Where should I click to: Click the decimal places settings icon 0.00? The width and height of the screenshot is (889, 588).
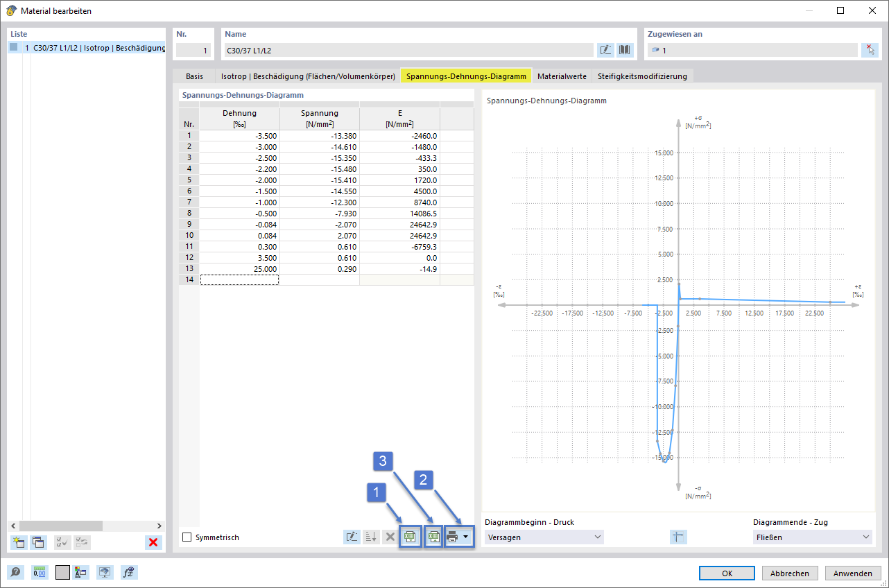(x=40, y=572)
